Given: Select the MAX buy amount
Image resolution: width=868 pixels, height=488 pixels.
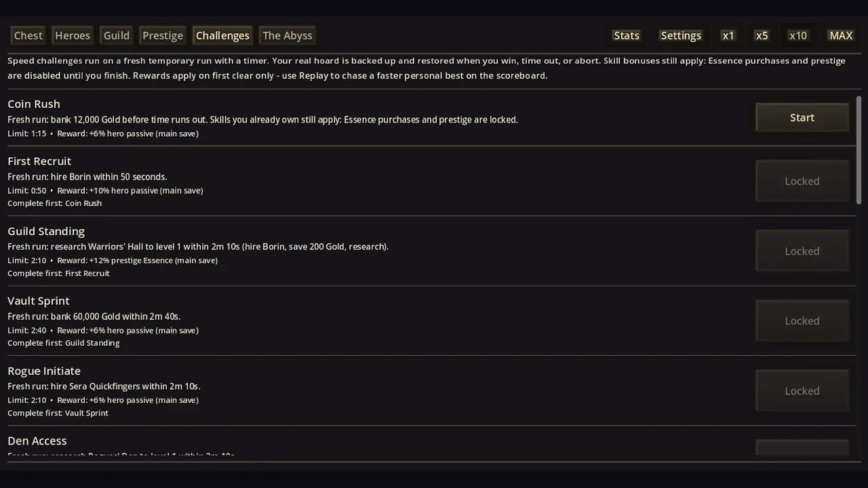Looking at the screenshot, I should 841,35.
